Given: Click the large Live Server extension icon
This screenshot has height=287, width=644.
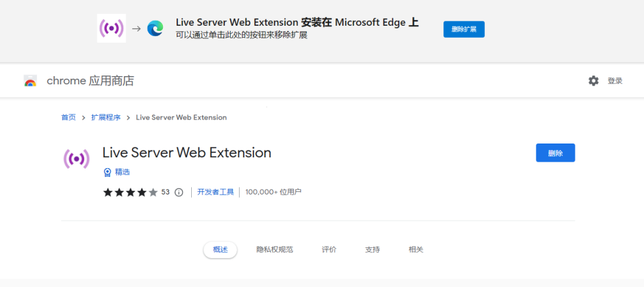Looking at the screenshot, I should [x=76, y=159].
